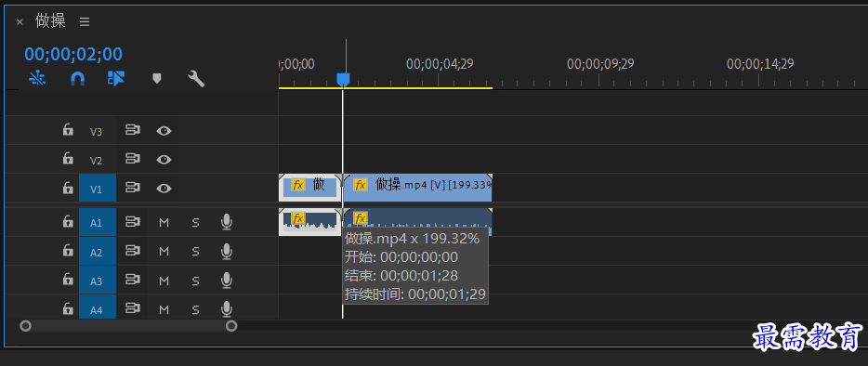Select the V3 track target label
868x366 pixels.
tap(97, 131)
